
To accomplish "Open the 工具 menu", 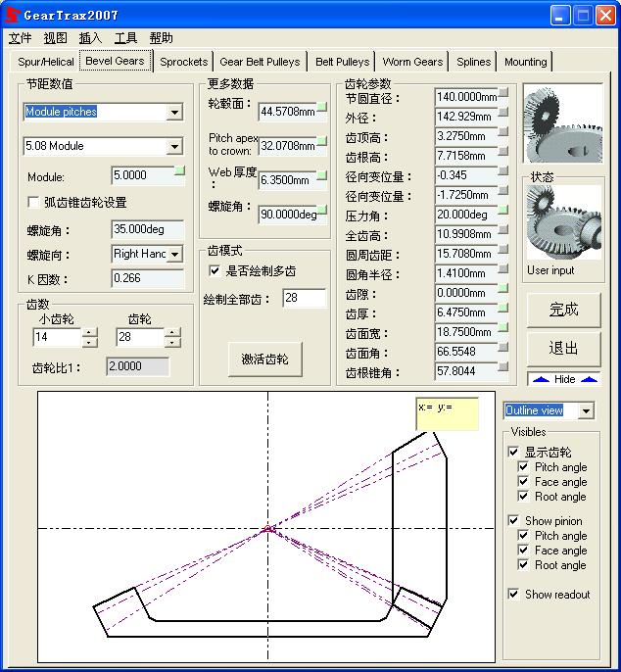I will pyautogui.click(x=125, y=38).
